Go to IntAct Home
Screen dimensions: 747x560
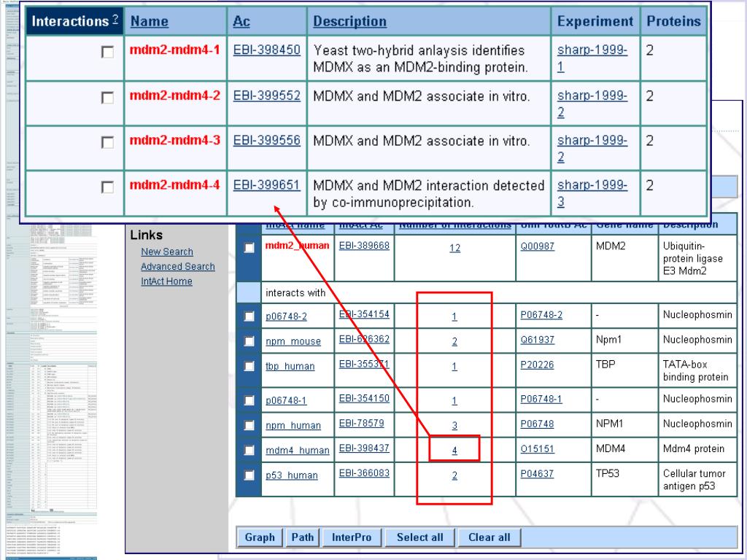[x=166, y=281]
